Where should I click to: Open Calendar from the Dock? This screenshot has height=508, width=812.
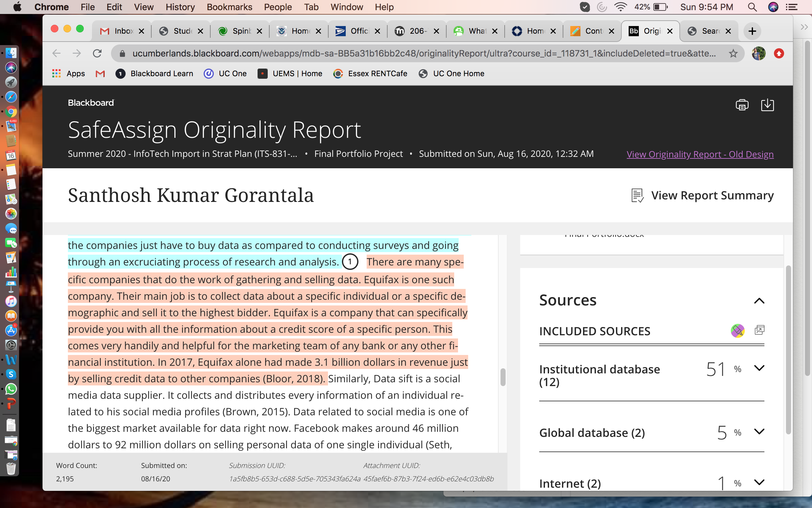pyautogui.click(x=11, y=155)
